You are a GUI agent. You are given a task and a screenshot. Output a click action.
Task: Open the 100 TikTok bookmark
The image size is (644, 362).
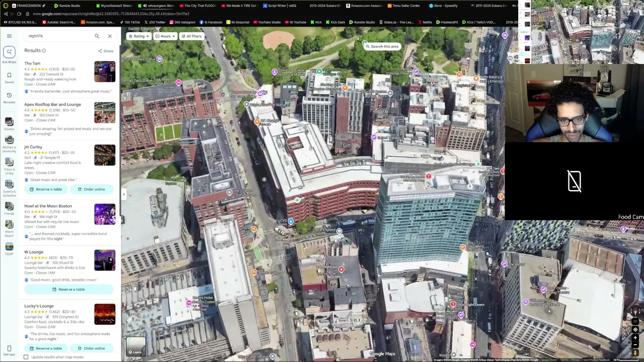tap(130, 22)
